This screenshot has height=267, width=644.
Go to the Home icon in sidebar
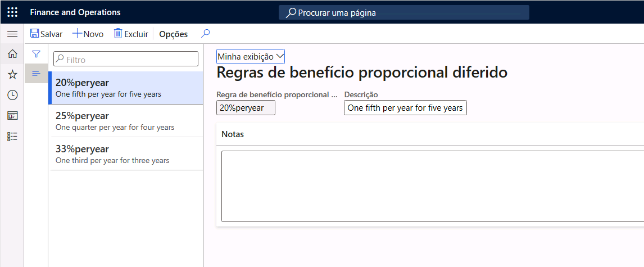coord(12,54)
